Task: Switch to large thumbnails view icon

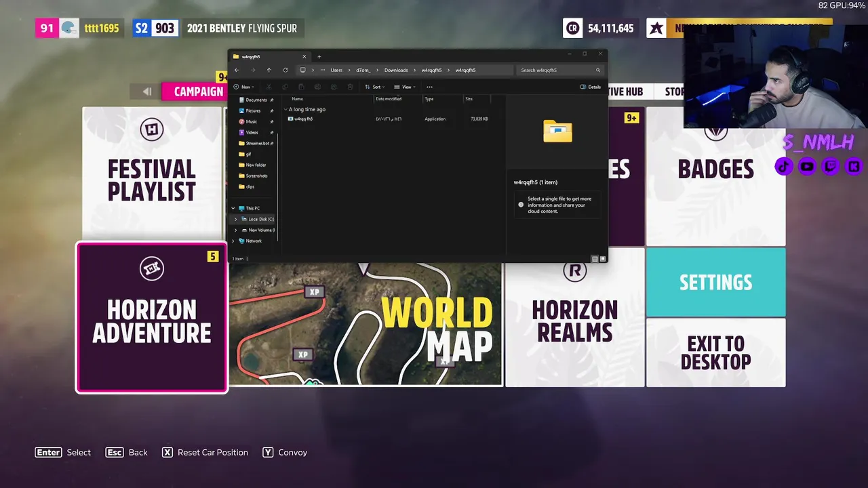Action: click(603, 259)
